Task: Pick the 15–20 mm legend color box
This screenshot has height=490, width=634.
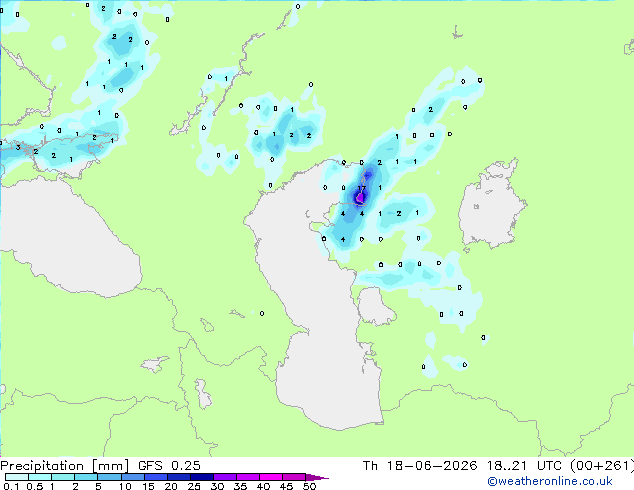Action: pyautogui.click(x=155, y=477)
